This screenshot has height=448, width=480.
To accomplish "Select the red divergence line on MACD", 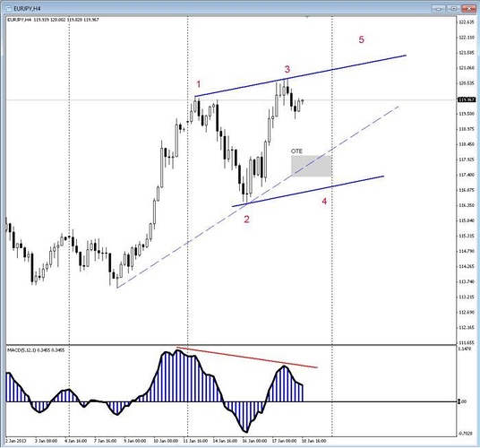I will coord(247,357).
